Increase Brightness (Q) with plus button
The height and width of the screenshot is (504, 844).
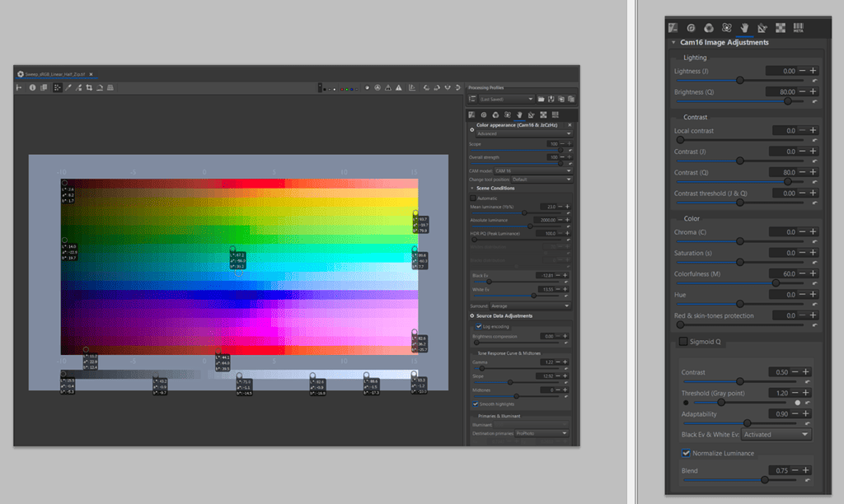813,91
